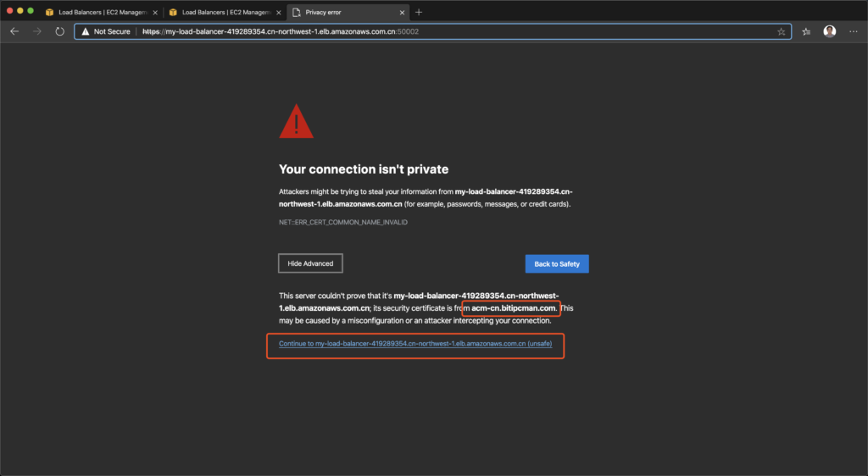Screen dimensions: 868x476
Task: Click the red warning triangle icon
Action: (x=296, y=123)
